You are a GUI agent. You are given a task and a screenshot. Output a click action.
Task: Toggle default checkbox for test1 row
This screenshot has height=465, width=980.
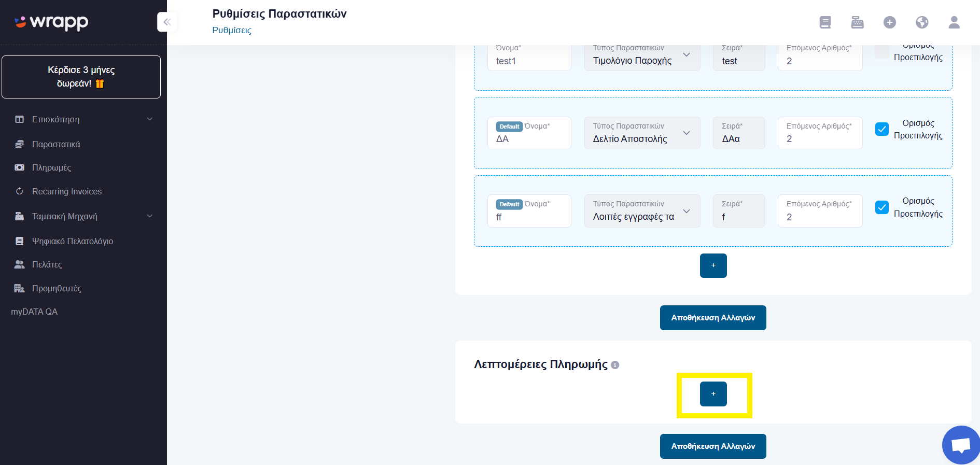point(882,51)
